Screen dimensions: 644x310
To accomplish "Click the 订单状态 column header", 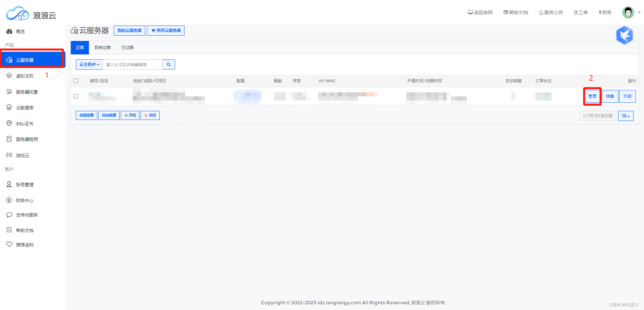I will pos(543,81).
